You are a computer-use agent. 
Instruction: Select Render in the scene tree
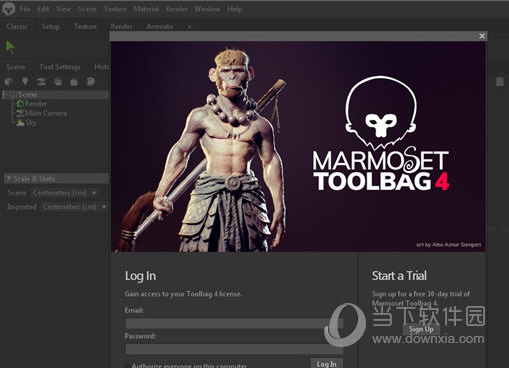point(36,104)
